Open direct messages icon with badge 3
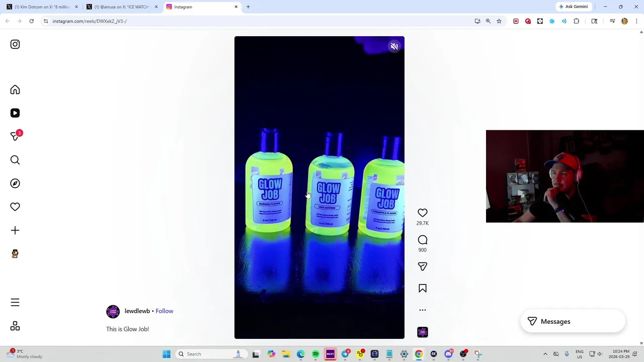644x362 pixels. pyautogui.click(x=15, y=136)
